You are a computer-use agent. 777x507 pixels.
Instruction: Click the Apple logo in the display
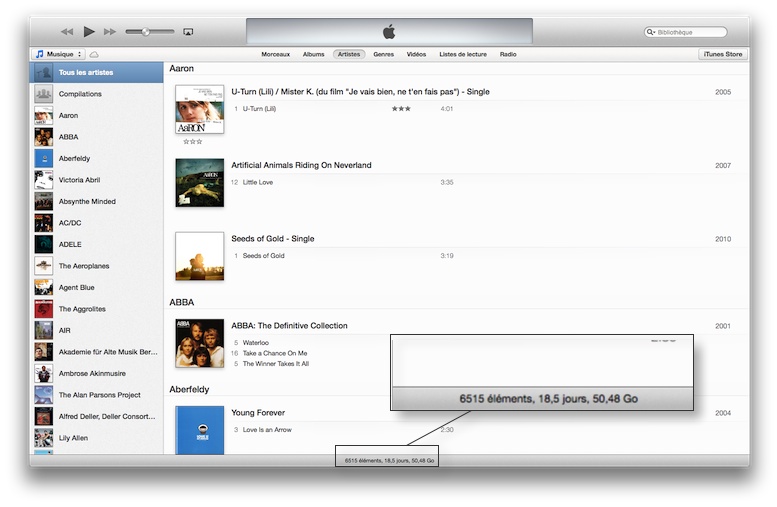pyautogui.click(x=389, y=32)
